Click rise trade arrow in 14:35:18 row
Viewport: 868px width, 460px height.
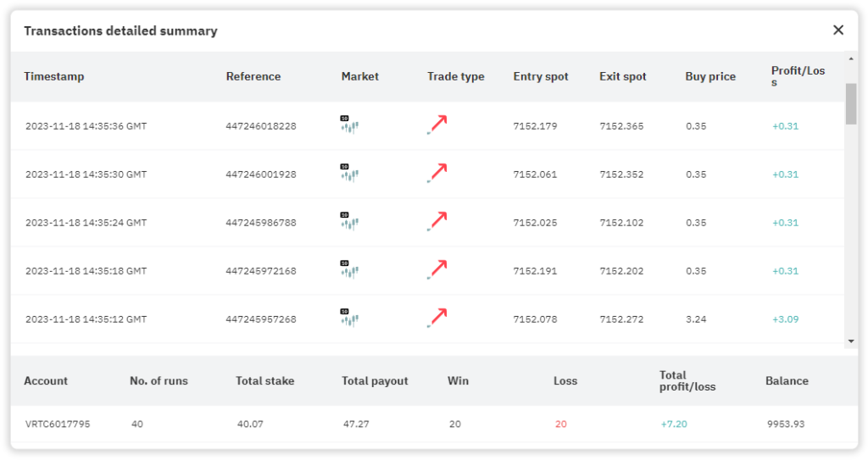pos(437,270)
